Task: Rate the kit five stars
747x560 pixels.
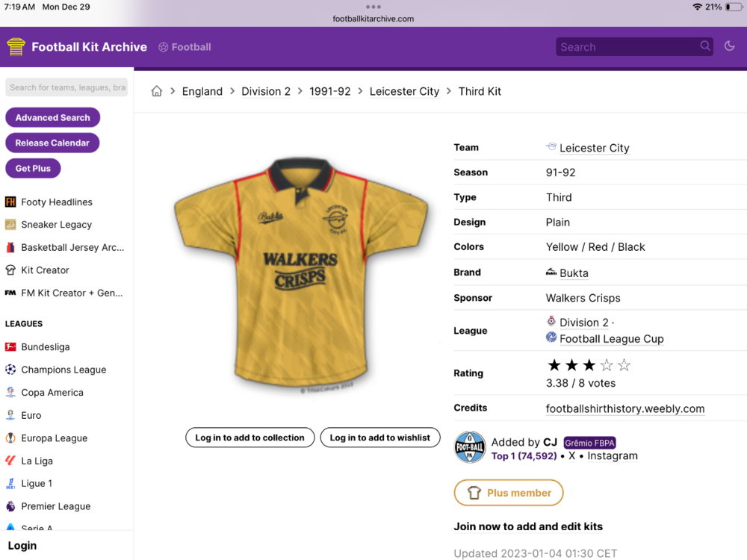Action: pos(624,365)
